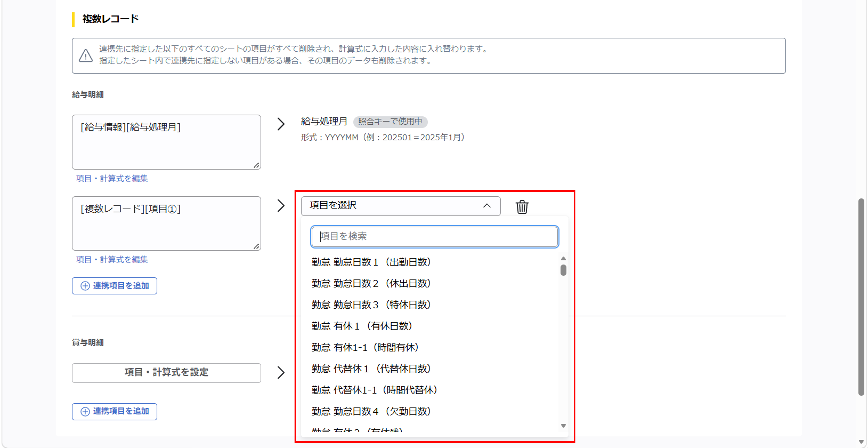Viewport: 868px width, 448px height.
Task: Add a linked item under 賞与明細
Action: 114,411
